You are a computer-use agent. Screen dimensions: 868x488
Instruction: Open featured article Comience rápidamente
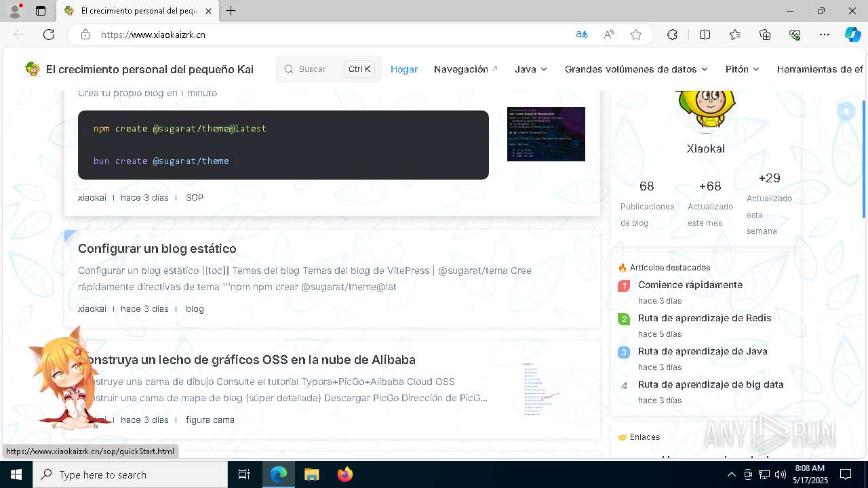690,285
